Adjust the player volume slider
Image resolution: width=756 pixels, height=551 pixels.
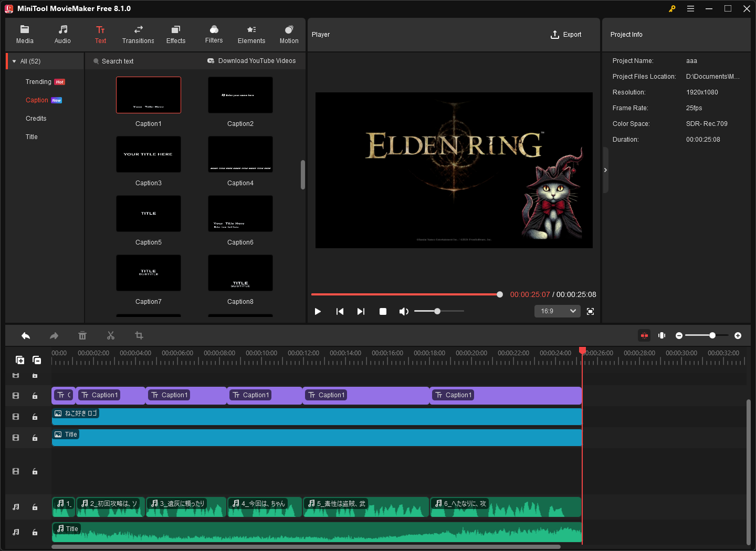tap(439, 311)
